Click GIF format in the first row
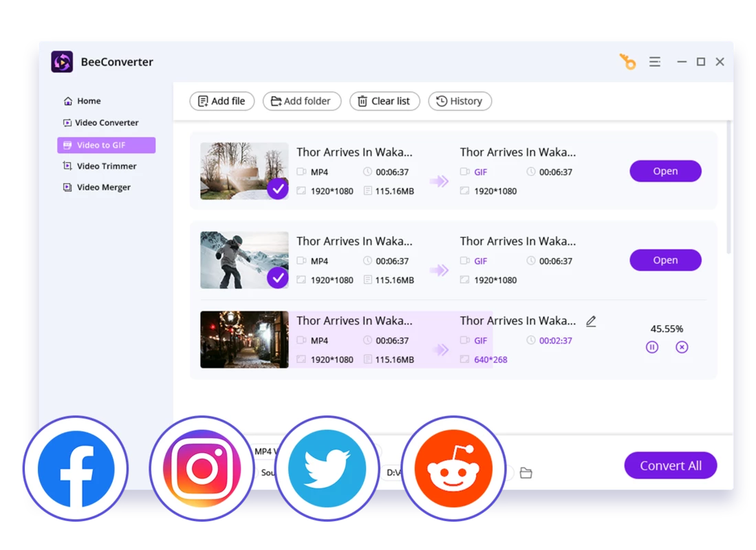 click(x=481, y=172)
